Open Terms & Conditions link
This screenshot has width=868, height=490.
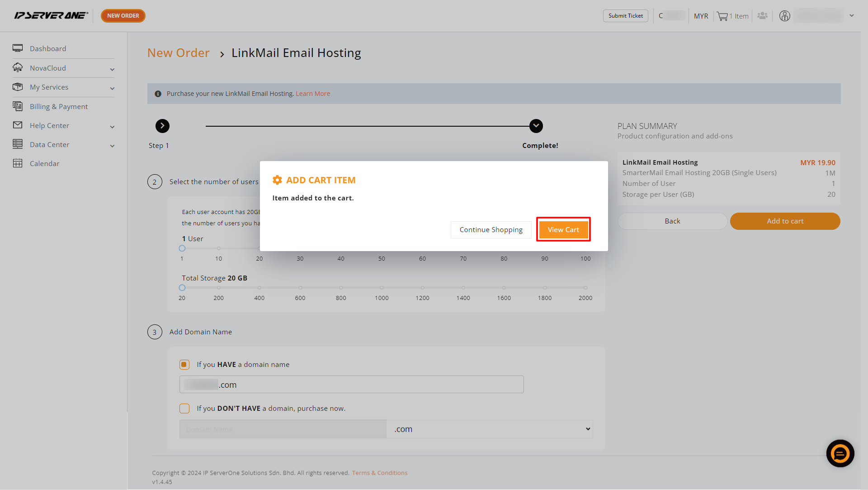380,473
